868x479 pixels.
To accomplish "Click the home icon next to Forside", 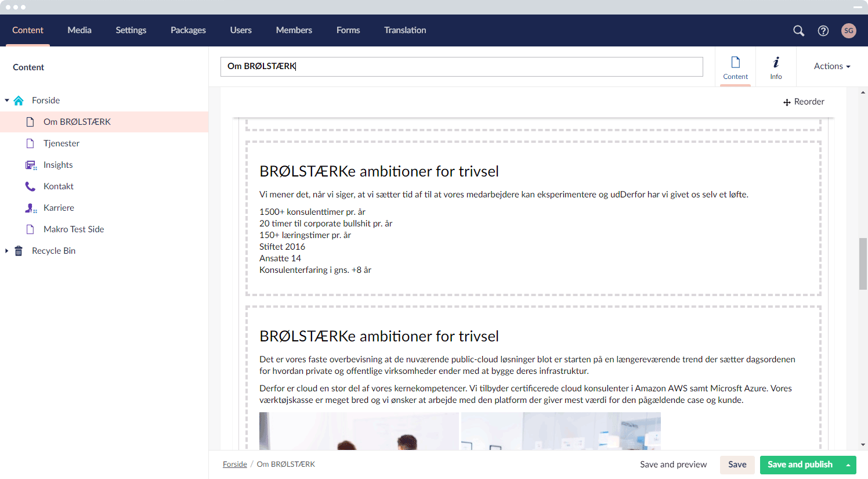I will point(18,100).
